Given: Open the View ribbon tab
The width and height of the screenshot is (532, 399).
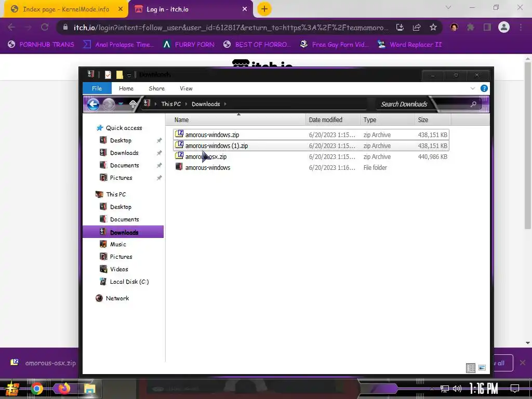Looking at the screenshot, I should tap(186, 88).
